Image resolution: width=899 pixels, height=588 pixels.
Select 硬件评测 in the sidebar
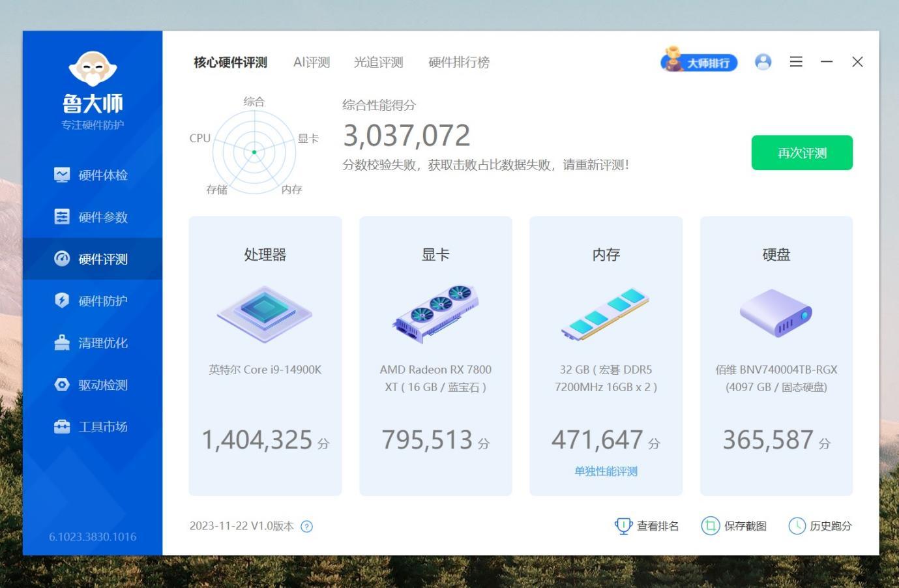pos(93,259)
